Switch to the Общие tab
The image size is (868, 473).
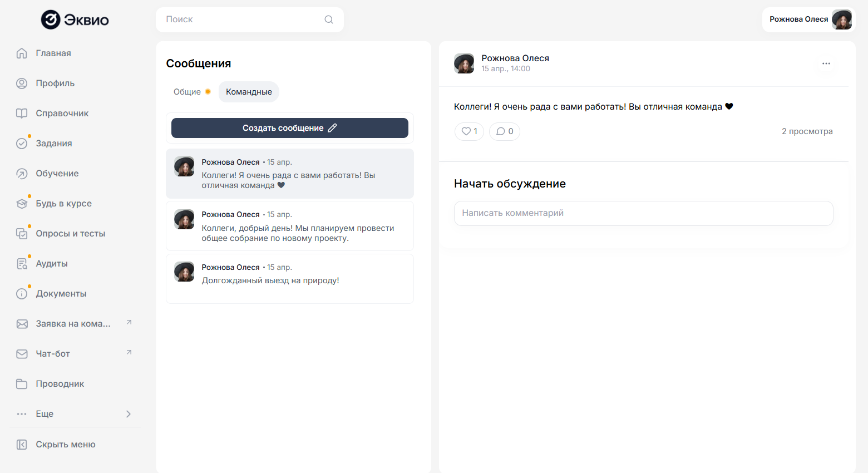[x=188, y=92]
